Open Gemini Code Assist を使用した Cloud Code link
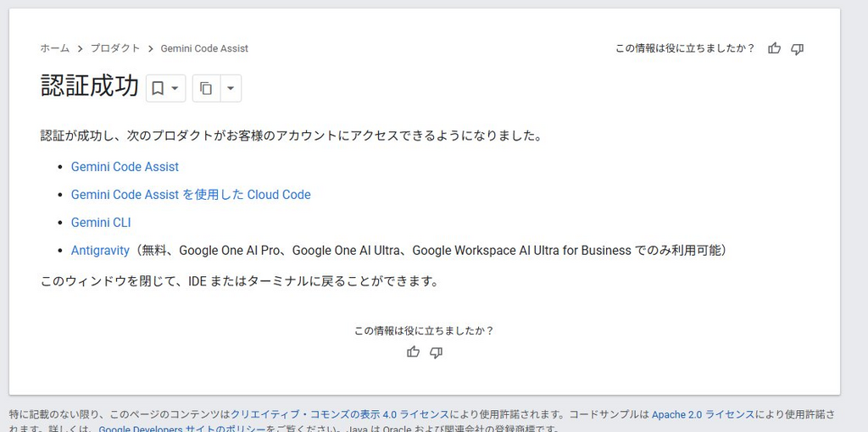 [191, 195]
